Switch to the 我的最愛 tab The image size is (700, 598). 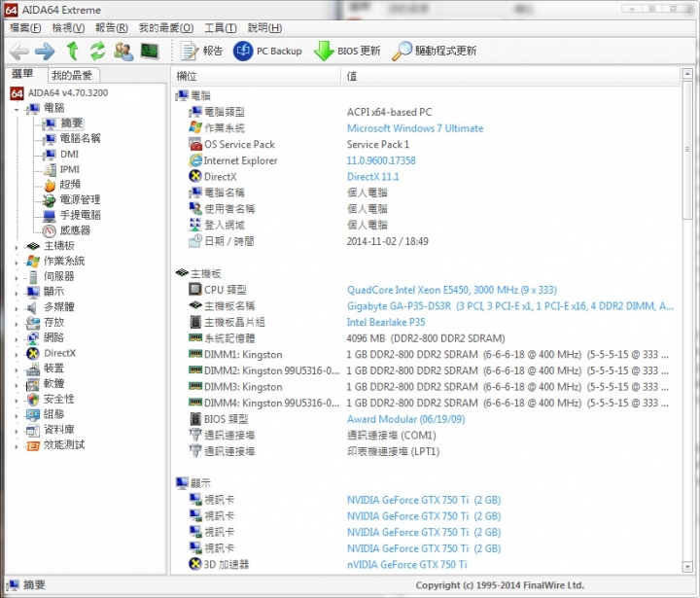click(x=72, y=75)
